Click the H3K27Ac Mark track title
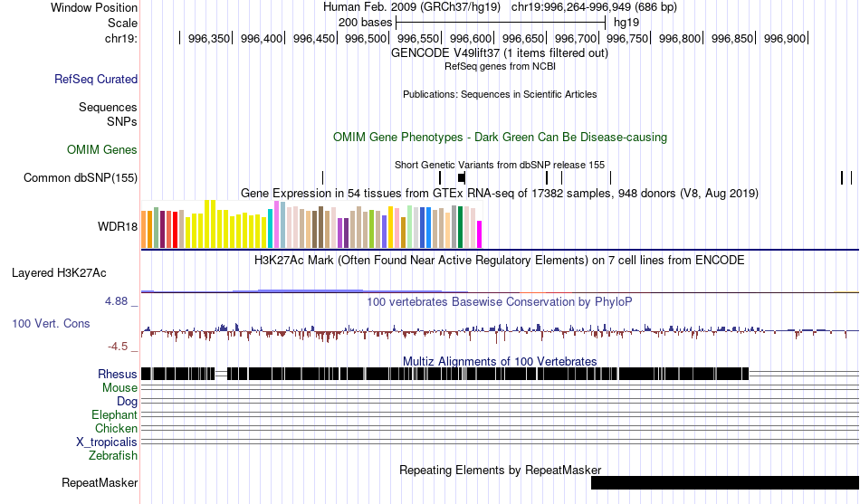 [x=500, y=260]
